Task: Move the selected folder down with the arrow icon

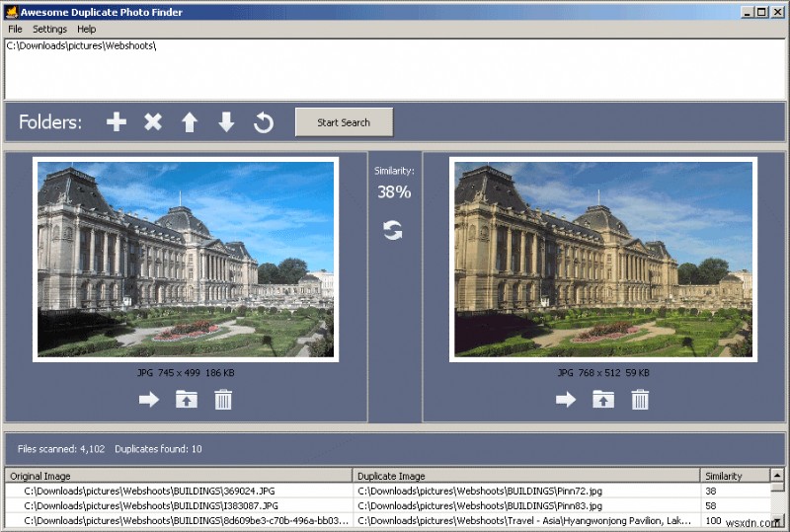Action: tap(226, 122)
